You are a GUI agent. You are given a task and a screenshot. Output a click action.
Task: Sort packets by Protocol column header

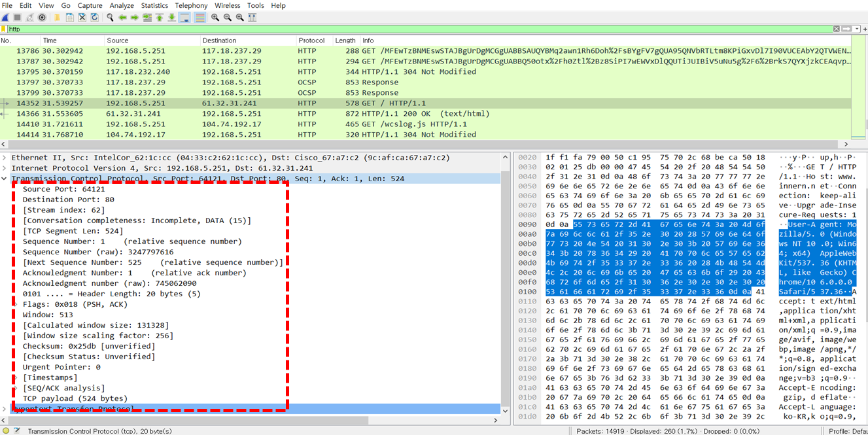coord(314,41)
